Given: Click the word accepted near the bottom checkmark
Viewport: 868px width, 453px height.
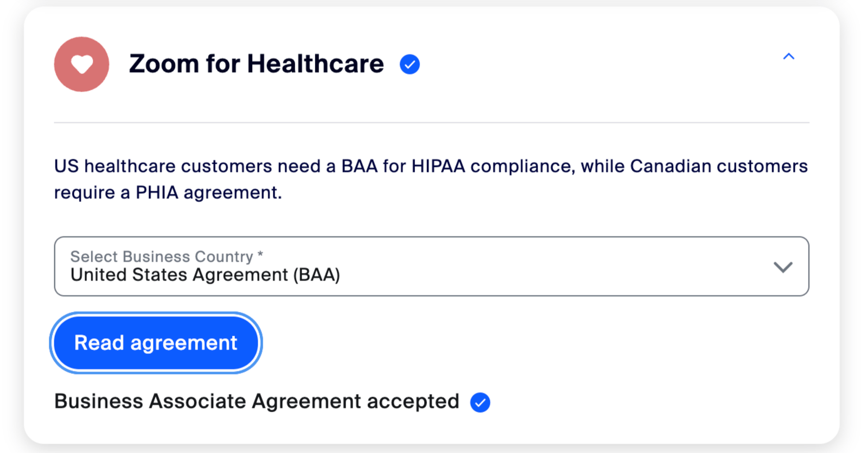Looking at the screenshot, I should coord(413,402).
